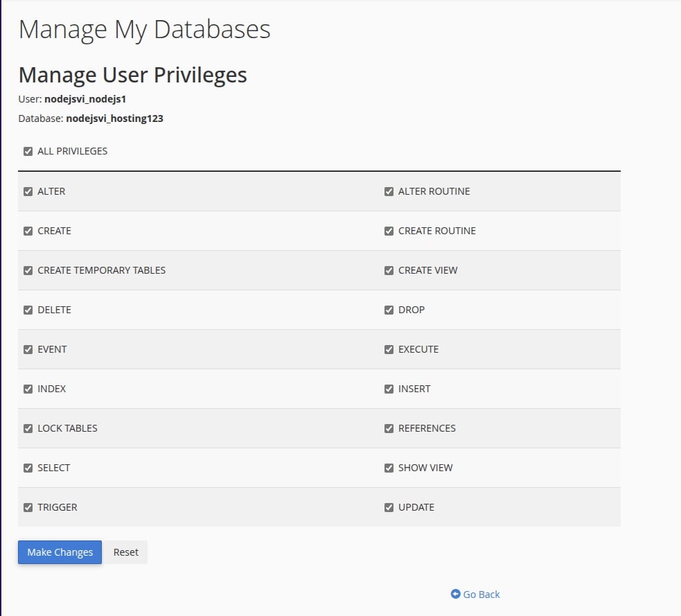Click the CREATE ROUTINE label text
The image size is (681, 616).
(x=437, y=231)
